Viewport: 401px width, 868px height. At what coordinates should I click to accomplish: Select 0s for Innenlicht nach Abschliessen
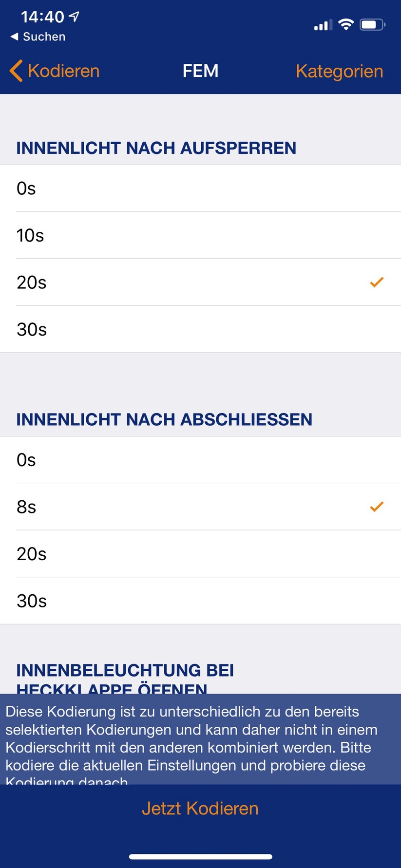click(200, 460)
